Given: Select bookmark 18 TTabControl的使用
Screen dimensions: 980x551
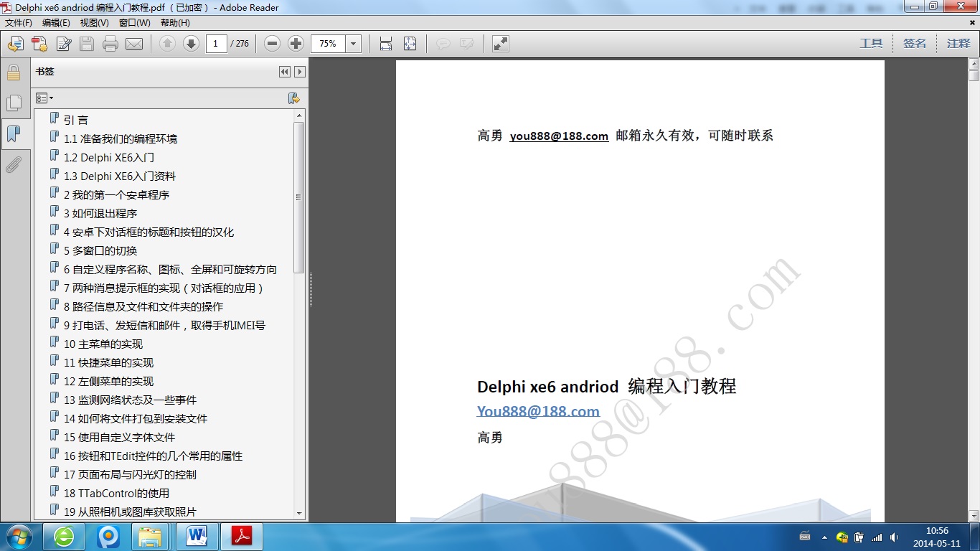Looking at the screenshot, I should [x=116, y=493].
